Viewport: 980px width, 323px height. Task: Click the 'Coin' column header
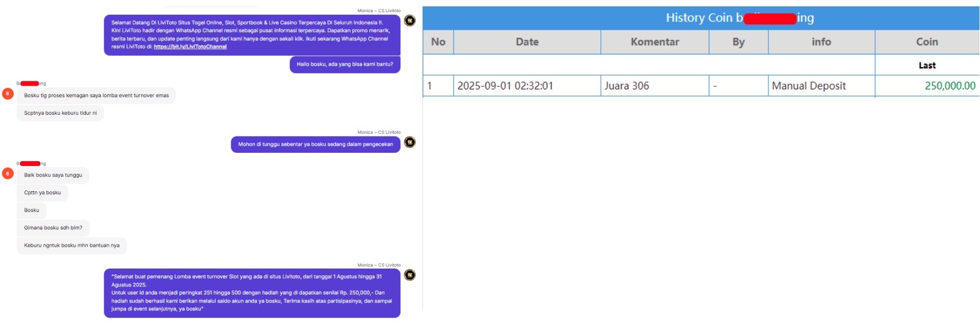click(927, 42)
